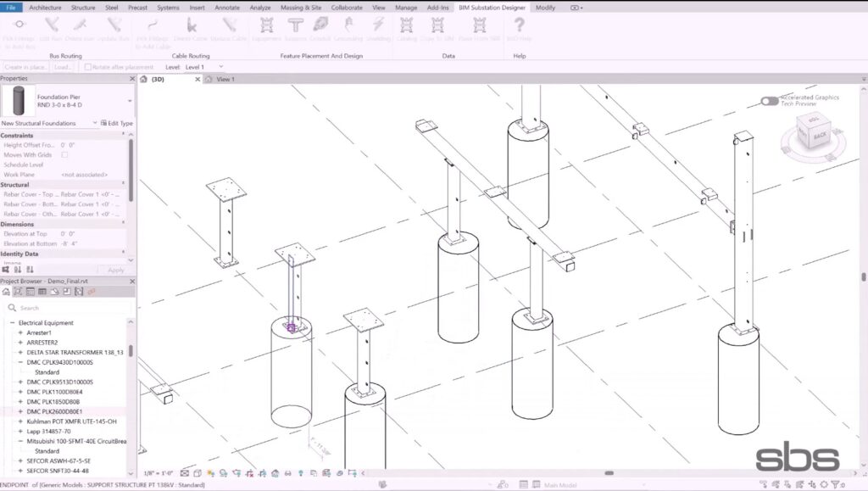
Task: Check the Moves With Grids checkbox
Action: 64,155
